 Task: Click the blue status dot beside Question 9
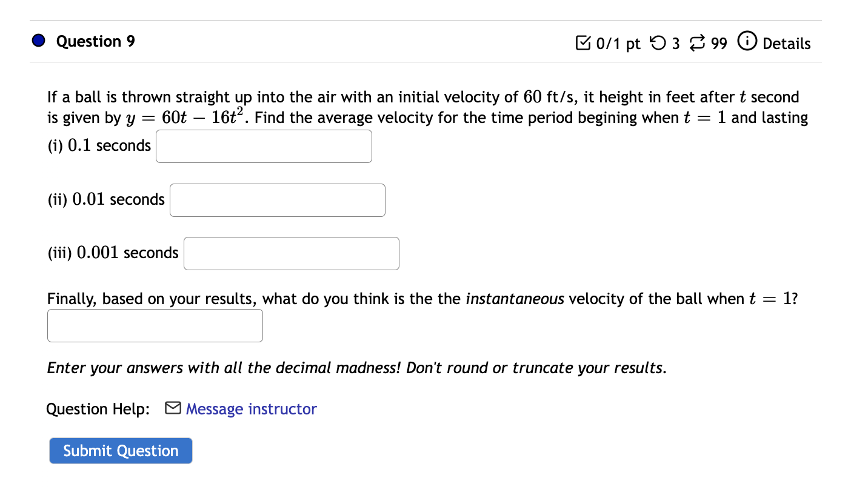click(x=38, y=41)
